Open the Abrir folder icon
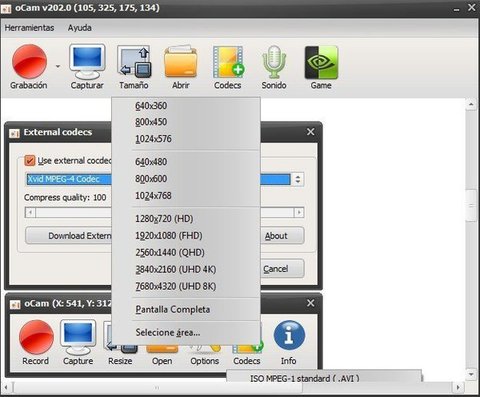480x397 pixels. [x=180, y=62]
